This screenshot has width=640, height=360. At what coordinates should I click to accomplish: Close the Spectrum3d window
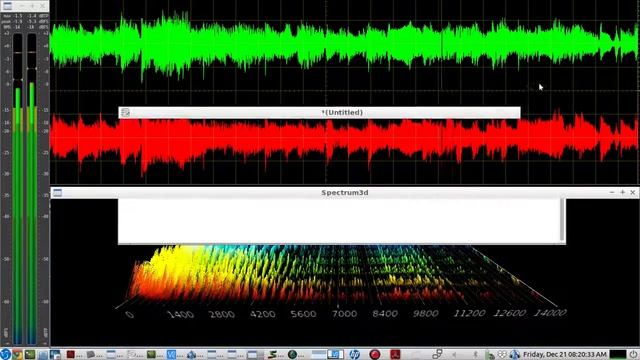pos(633,192)
